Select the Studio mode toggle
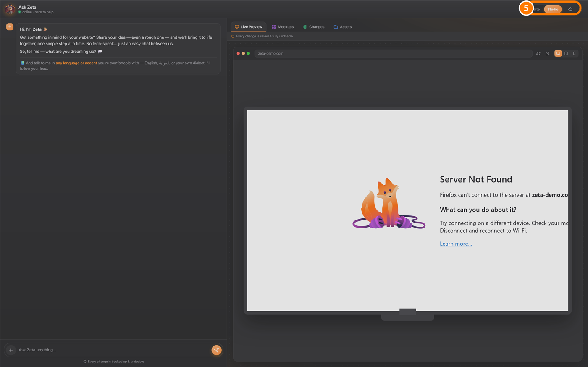Viewport: 588px width, 367px height. pos(553,9)
